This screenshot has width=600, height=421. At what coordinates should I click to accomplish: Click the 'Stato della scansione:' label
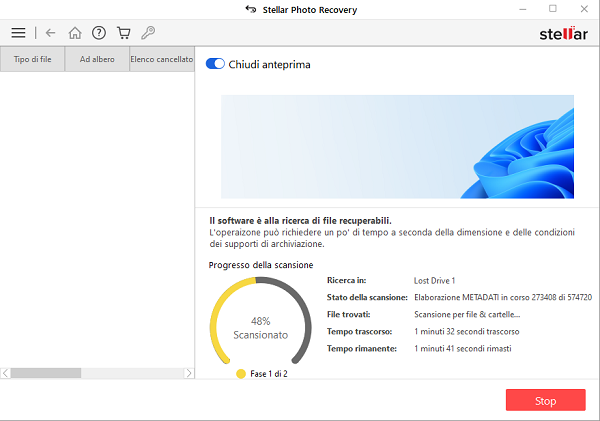(367, 297)
